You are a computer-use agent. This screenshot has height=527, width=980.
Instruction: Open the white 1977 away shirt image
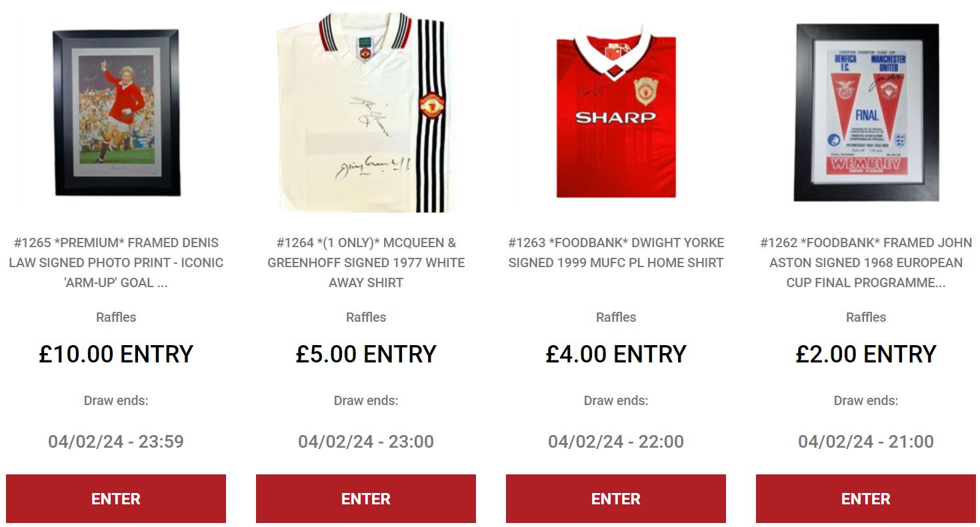pos(366,112)
